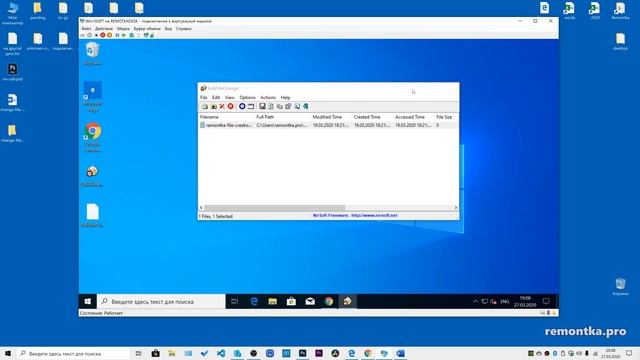
Task: Click left scroll arrow of file list
Action: point(201,208)
